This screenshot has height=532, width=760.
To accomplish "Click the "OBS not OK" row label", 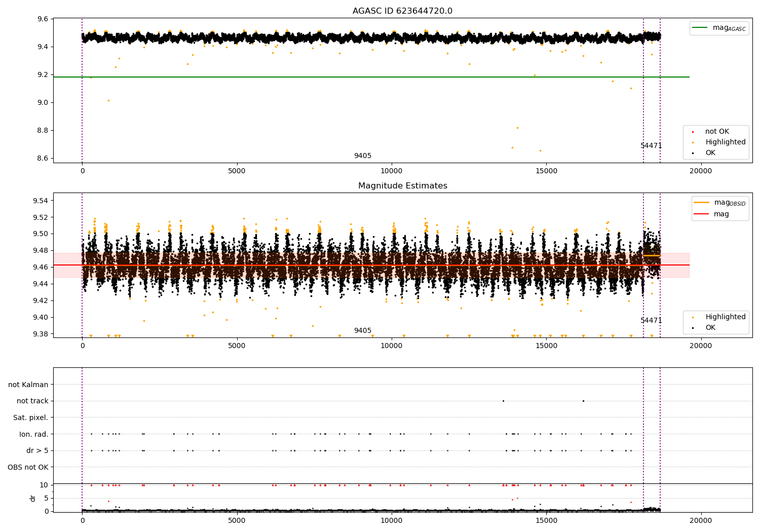I will (x=28, y=467).
